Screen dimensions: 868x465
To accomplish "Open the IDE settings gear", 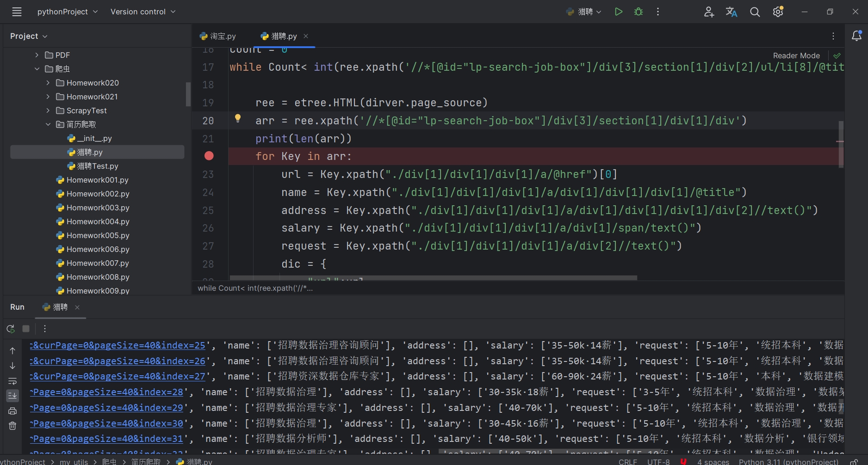I will pos(778,12).
